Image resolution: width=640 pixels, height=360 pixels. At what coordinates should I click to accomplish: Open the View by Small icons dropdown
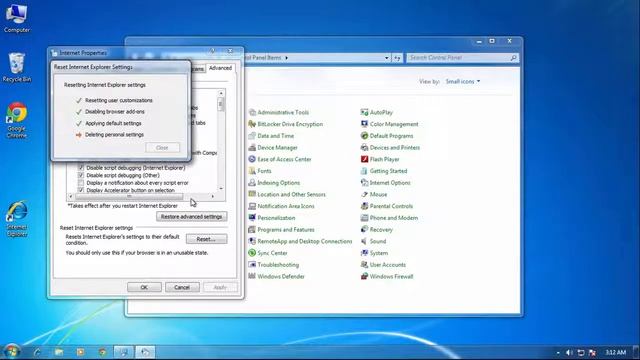[463, 82]
